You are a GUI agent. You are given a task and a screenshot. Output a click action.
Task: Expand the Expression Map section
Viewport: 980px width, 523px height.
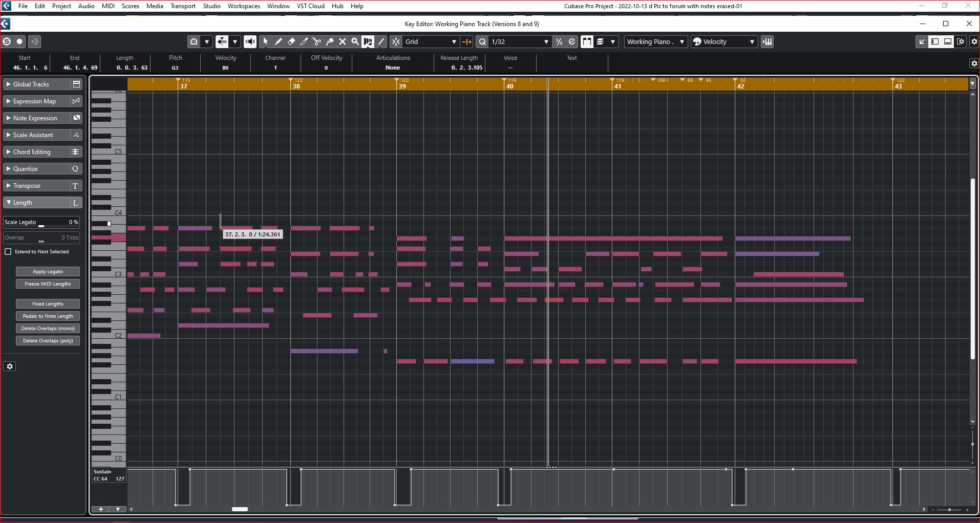[x=36, y=101]
